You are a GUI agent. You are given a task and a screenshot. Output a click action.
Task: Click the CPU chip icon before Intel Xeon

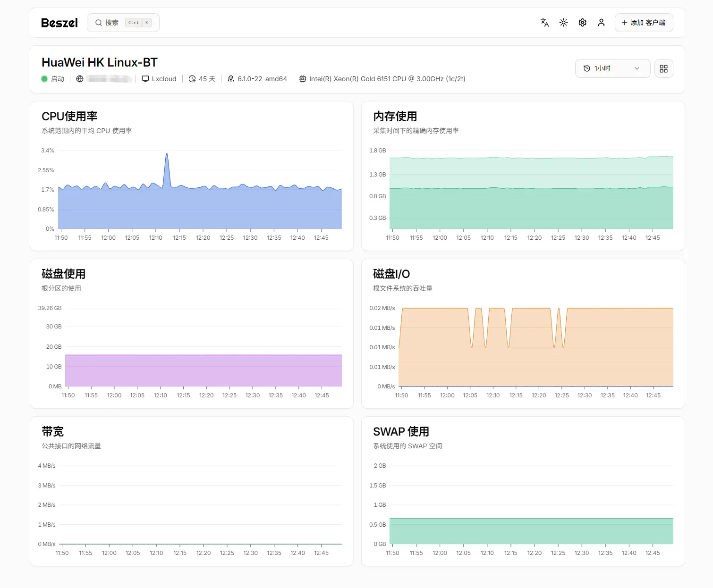pos(303,79)
